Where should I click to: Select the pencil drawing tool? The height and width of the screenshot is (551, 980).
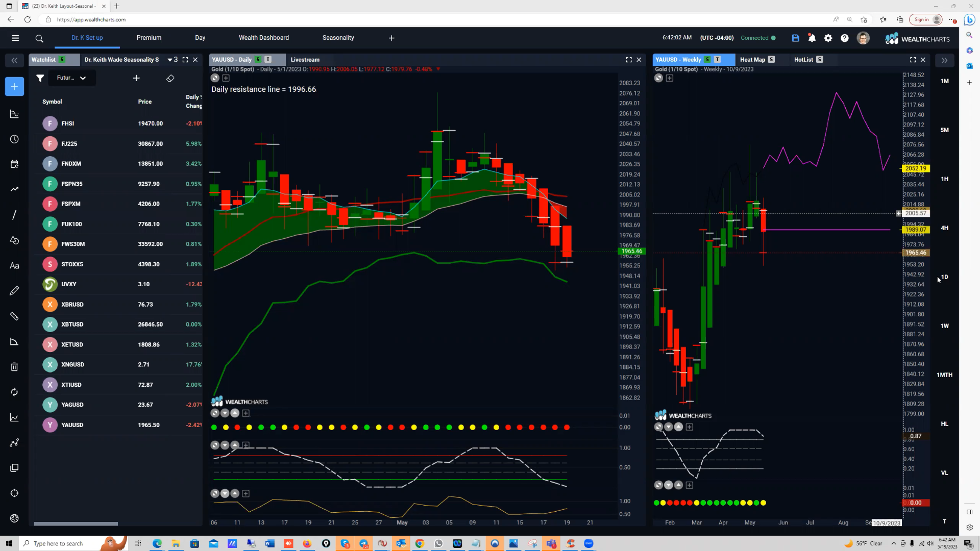point(14,291)
